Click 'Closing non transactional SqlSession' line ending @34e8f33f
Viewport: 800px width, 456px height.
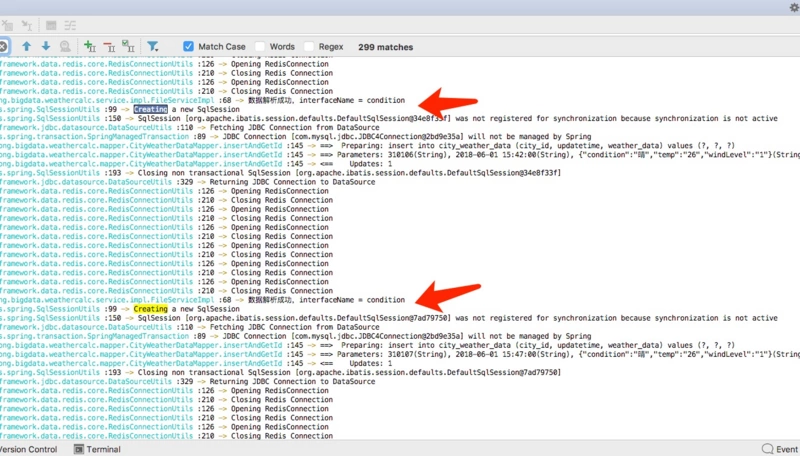coord(281,173)
